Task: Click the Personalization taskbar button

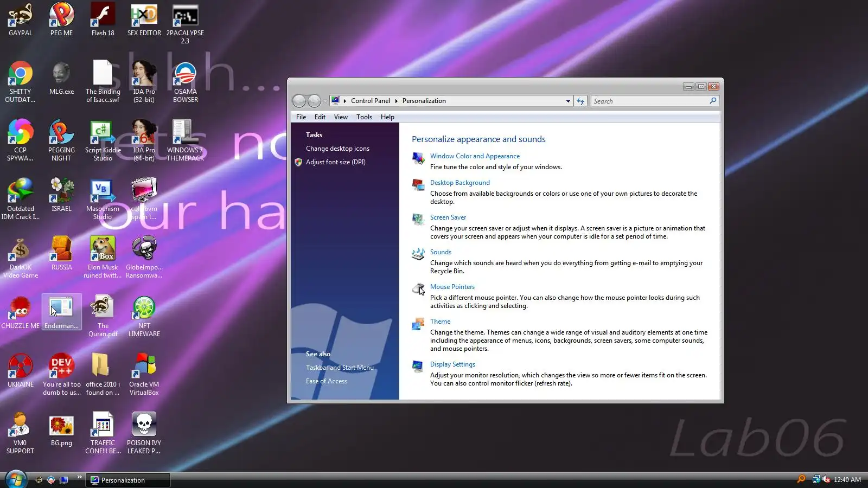Action: [128, 480]
